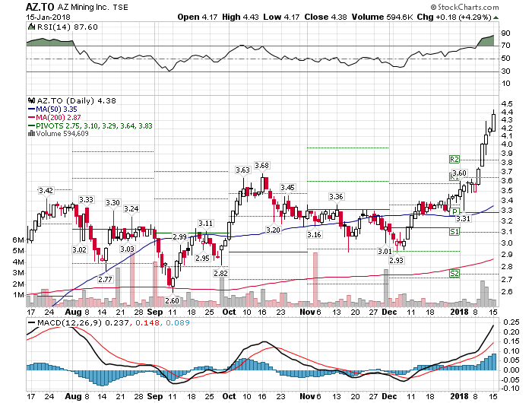Click the blue MACD histogram value 0.089
The height and width of the screenshot is (403, 532).
coord(178,322)
